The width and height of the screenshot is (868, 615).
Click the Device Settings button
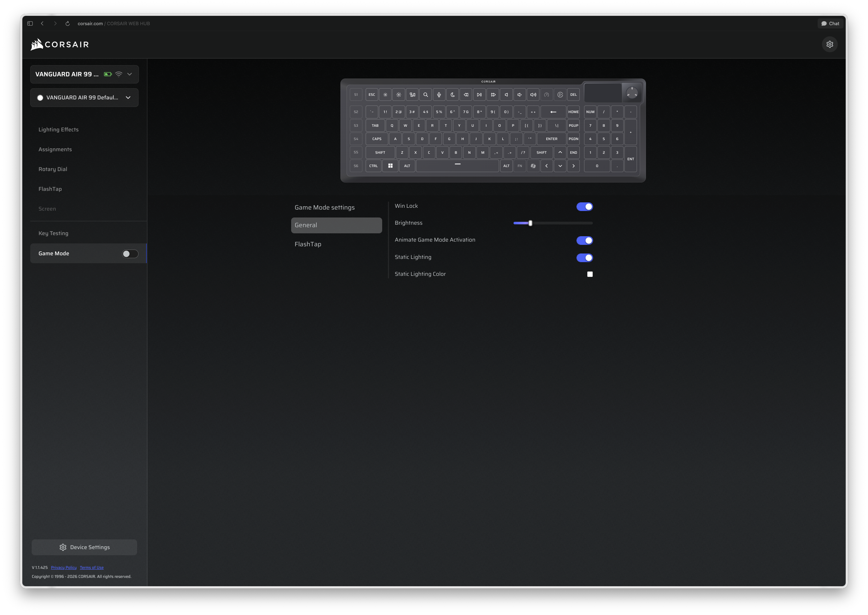click(x=84, y=547)
